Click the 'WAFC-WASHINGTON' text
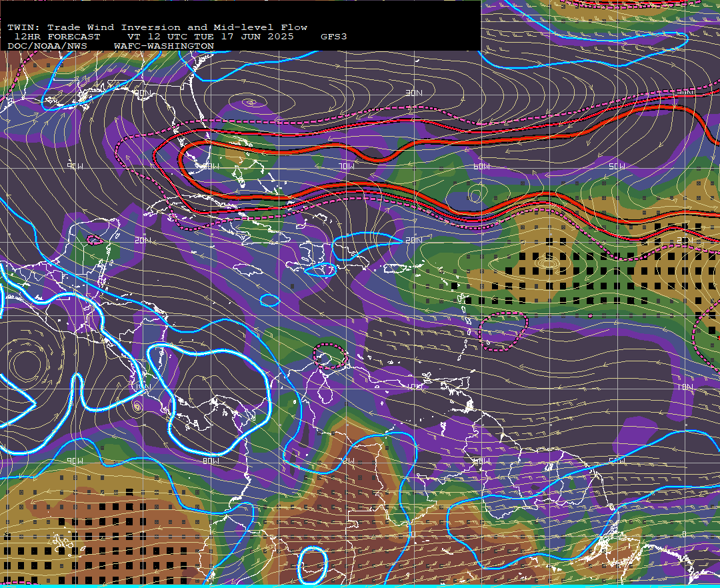The width and height of the screenshot is (720, 588). pyautogui.click(x=164, y=47)
